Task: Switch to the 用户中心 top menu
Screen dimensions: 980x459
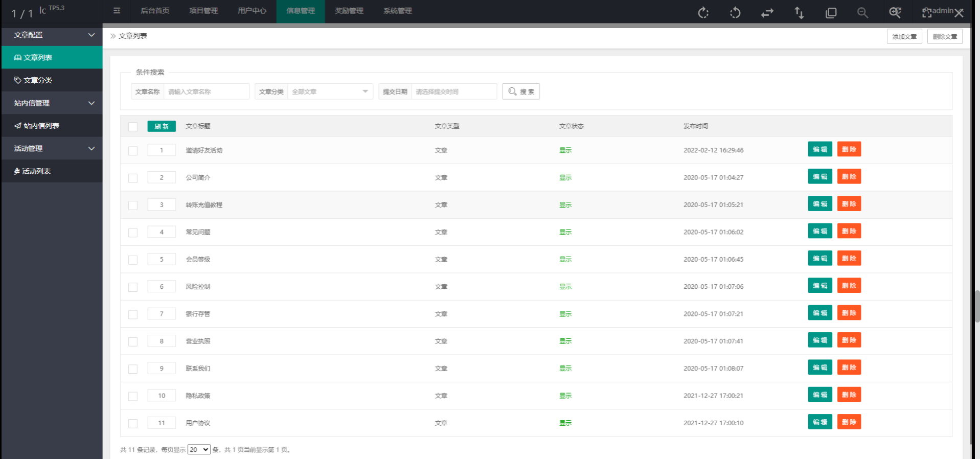Action: coord(252,11)
